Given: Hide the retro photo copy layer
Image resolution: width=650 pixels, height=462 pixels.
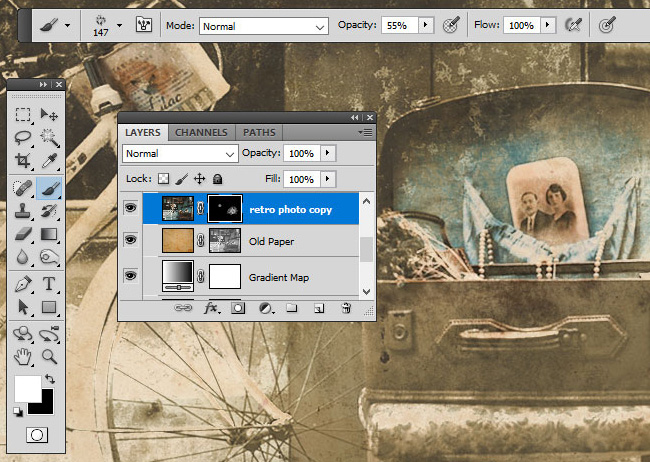Looking at the screenshot, I should [x=131, y=208].
